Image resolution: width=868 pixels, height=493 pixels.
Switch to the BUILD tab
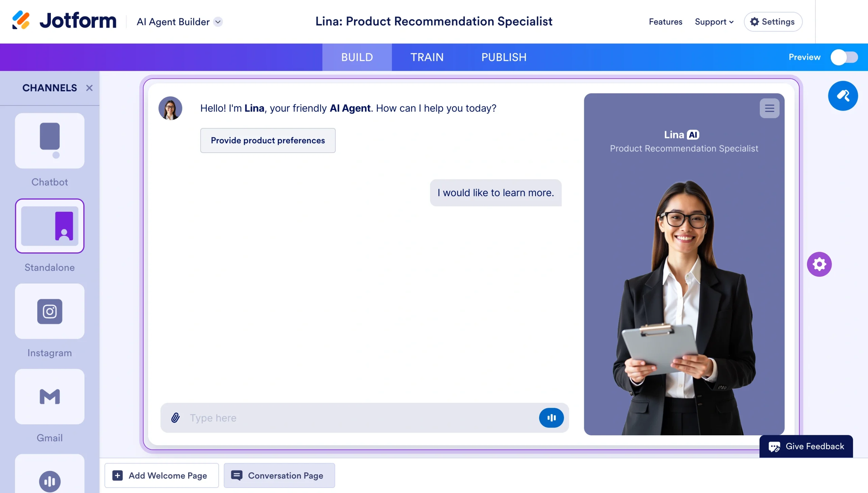click(x=357, y=57)
